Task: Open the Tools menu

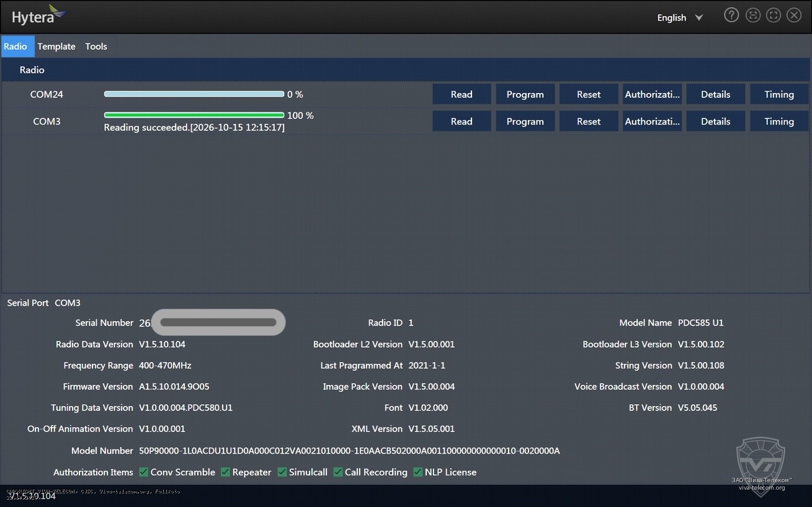Action: [96, 46]
